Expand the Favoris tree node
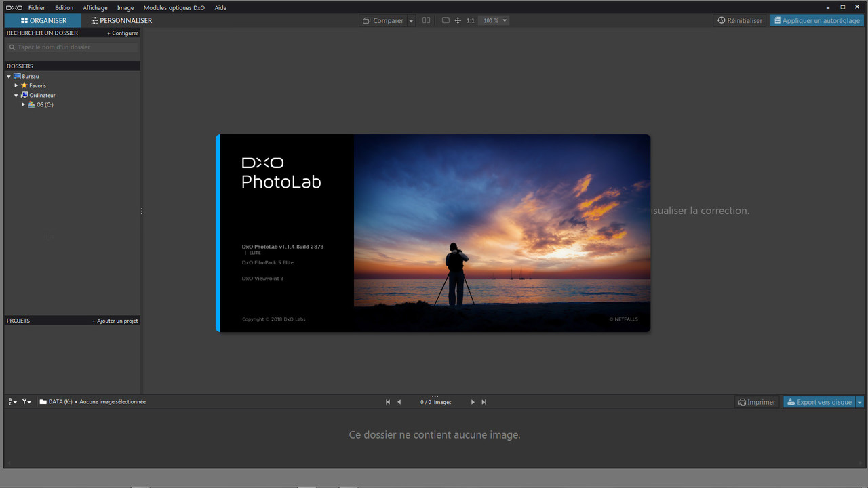The width and height of the screenshot is (868, 488). coord(16,86)
